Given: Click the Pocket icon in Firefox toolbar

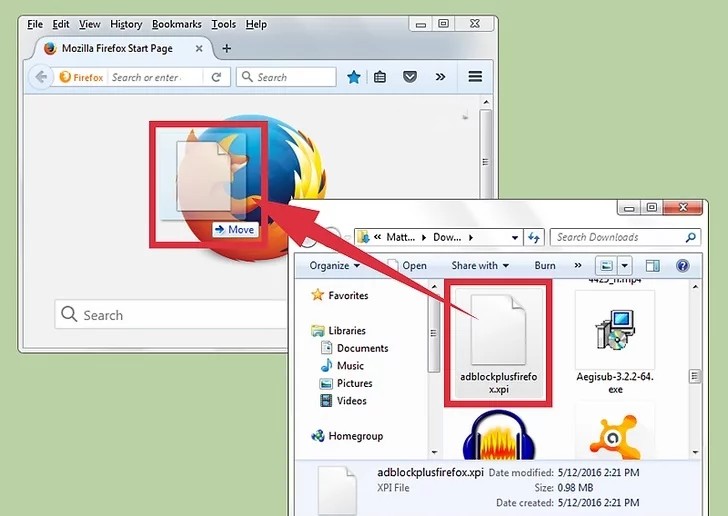Looking at the screenshot, I should [x=410, y=77].
